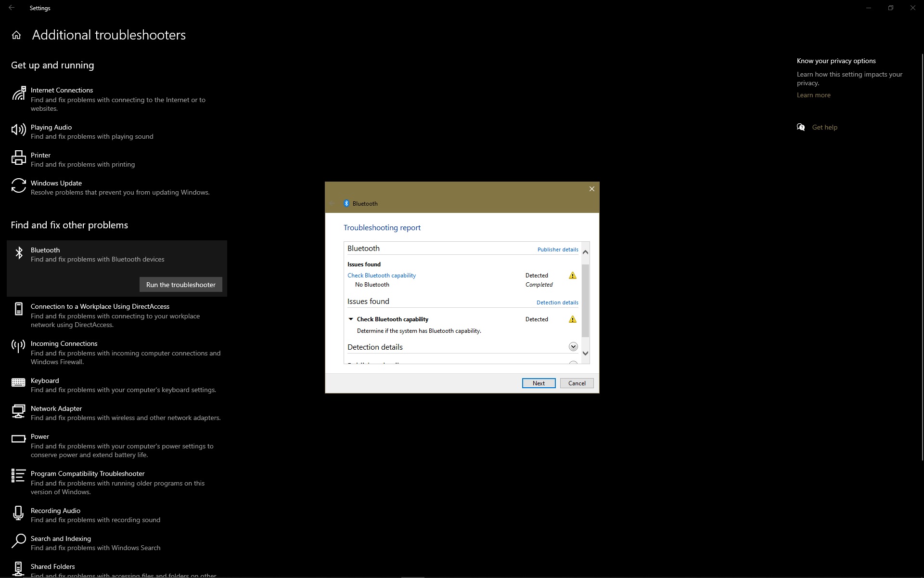Image resolution: width=924 pixels, height=578 pixels.
Task: Click the Next button
Action: tap(539, 383)
